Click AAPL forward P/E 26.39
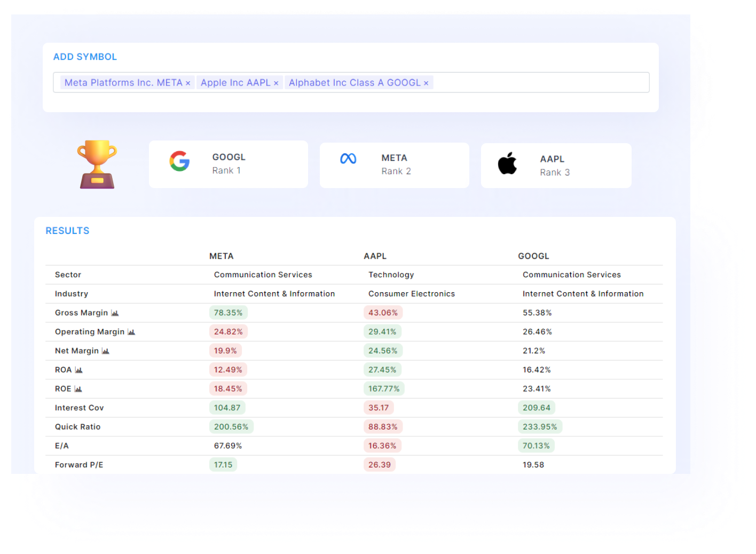The width and height of the screenshot is (756, 554). point(380,465)
